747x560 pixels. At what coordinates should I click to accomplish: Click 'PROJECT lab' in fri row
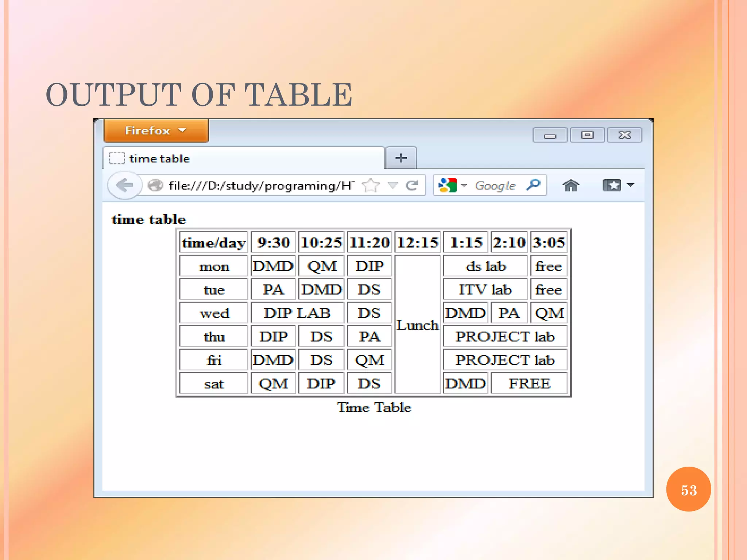point(505,360)
